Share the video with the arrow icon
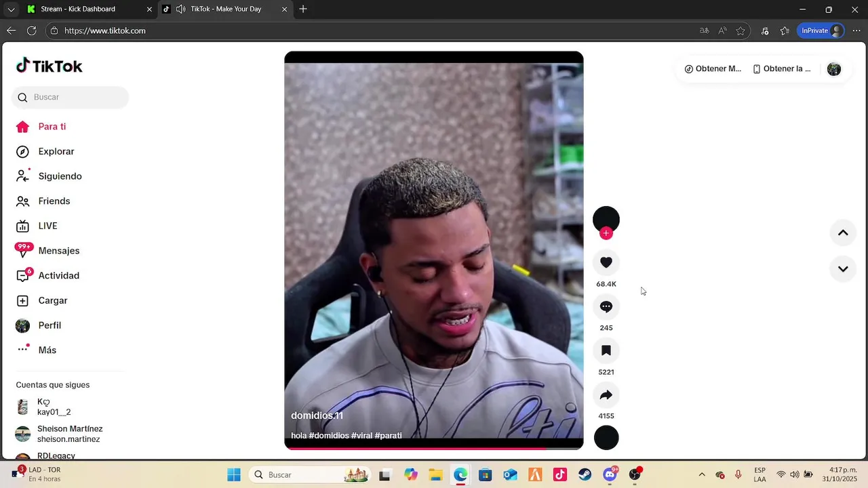 (606, 395)
